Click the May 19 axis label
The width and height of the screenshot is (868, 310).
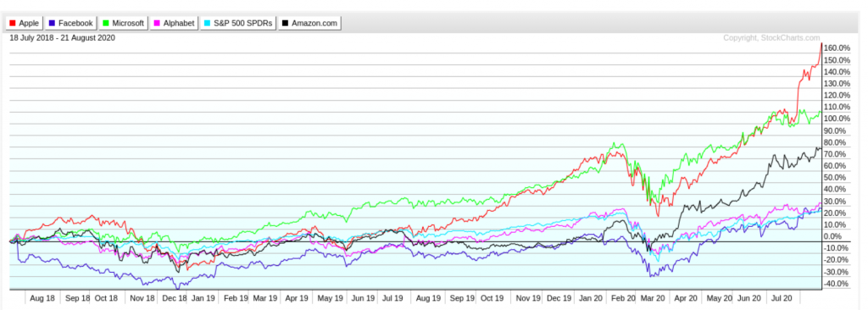click(331, 298)
